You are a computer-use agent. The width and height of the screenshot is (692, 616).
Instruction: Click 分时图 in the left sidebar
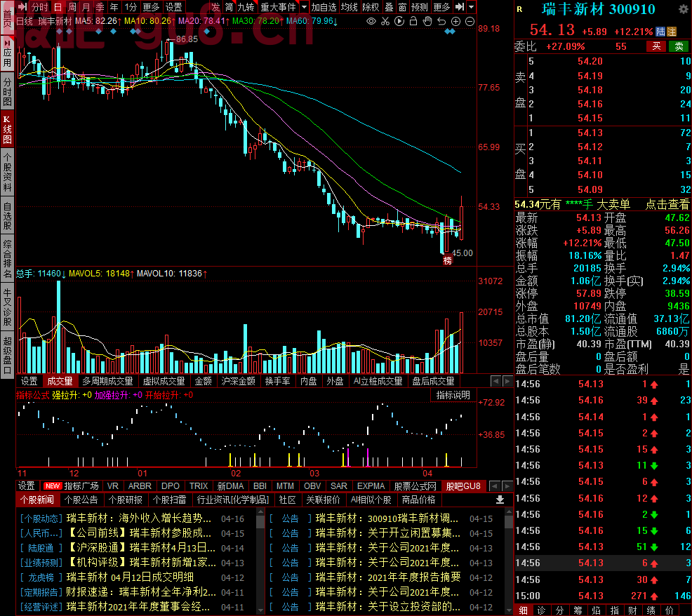tap(7, 92)
